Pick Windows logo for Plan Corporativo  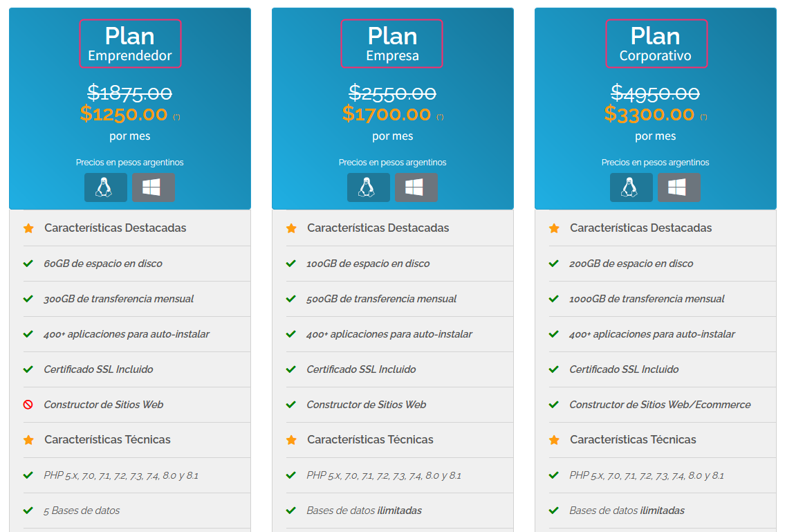[679, 187]
